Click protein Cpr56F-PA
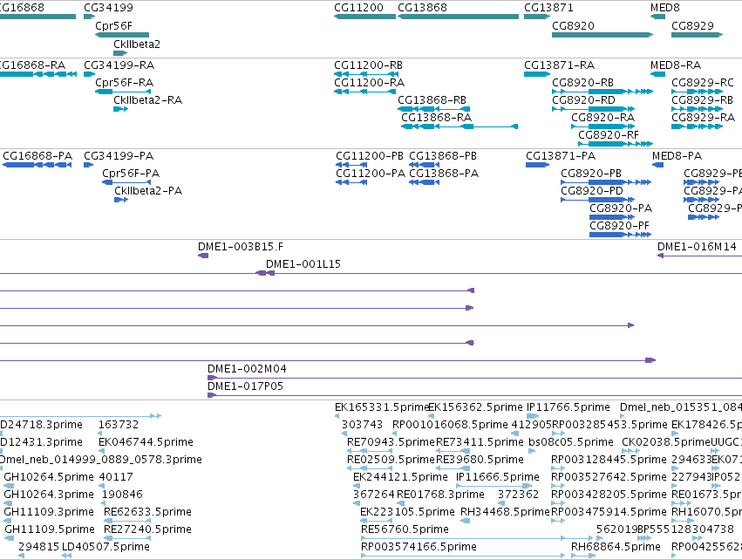This screenshot has height=560, width=742. [x=126, y=182]
